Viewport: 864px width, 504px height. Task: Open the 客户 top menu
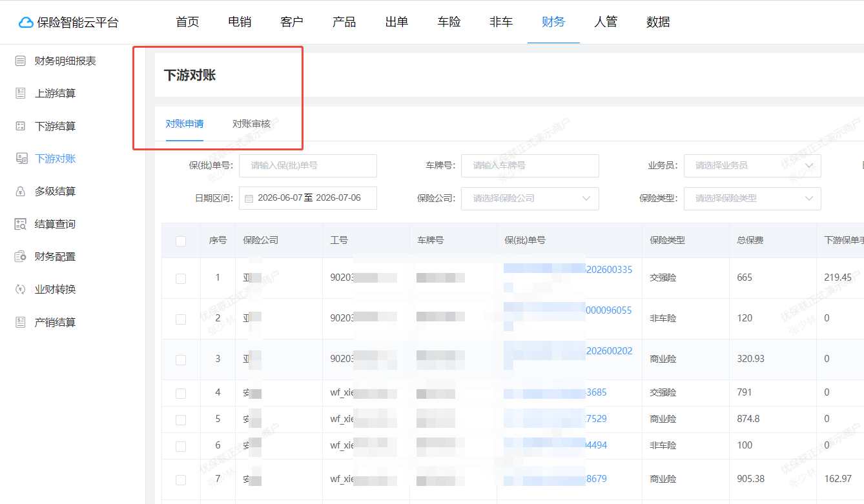click(x=292, y=22)
